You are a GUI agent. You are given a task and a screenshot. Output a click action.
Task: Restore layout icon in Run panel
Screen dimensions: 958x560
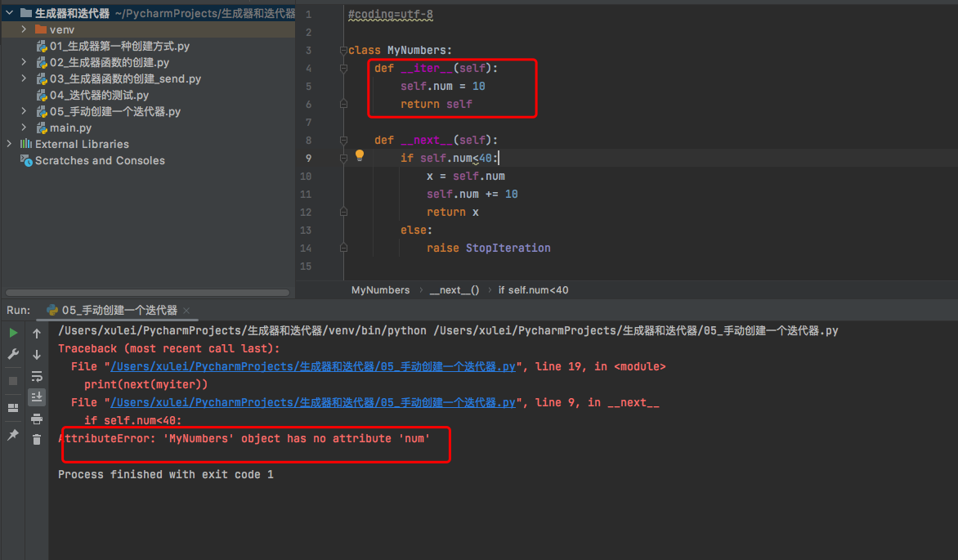click(x=13, y=408)
